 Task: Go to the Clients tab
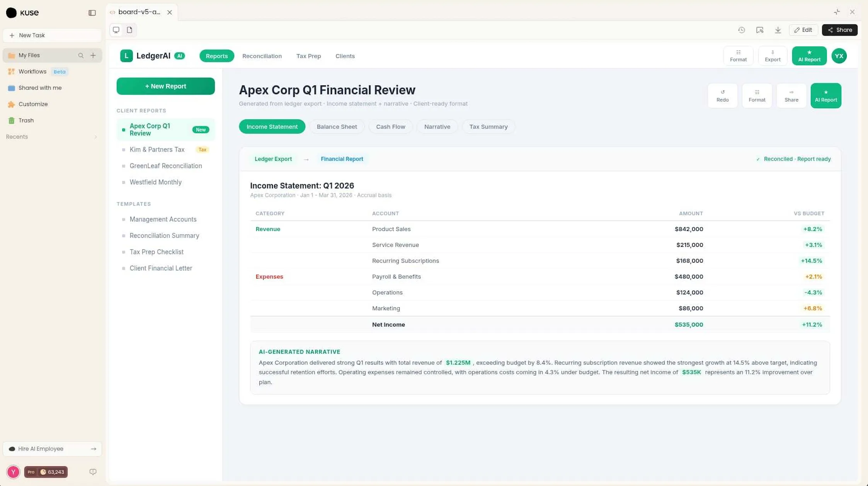click(x=345, y=56)
